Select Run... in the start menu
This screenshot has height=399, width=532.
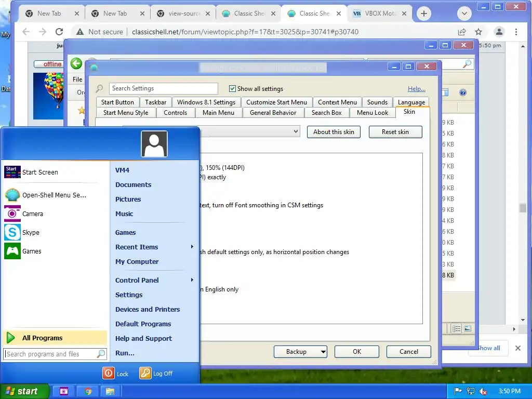click(125, 353)
